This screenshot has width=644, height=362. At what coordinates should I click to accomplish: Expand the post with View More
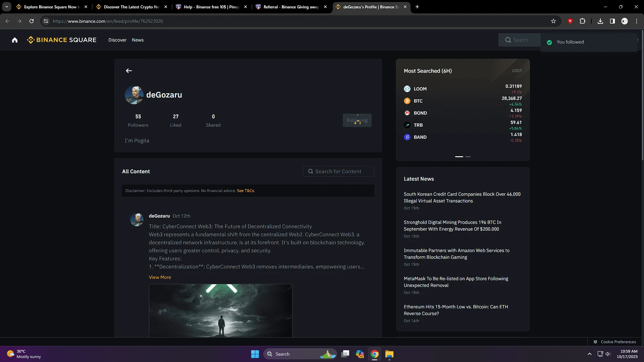[160, 277]
